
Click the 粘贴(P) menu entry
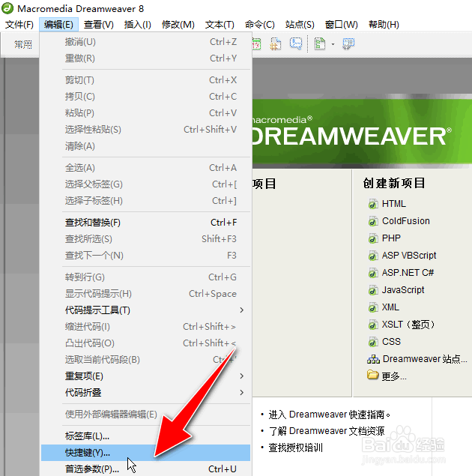145,113
